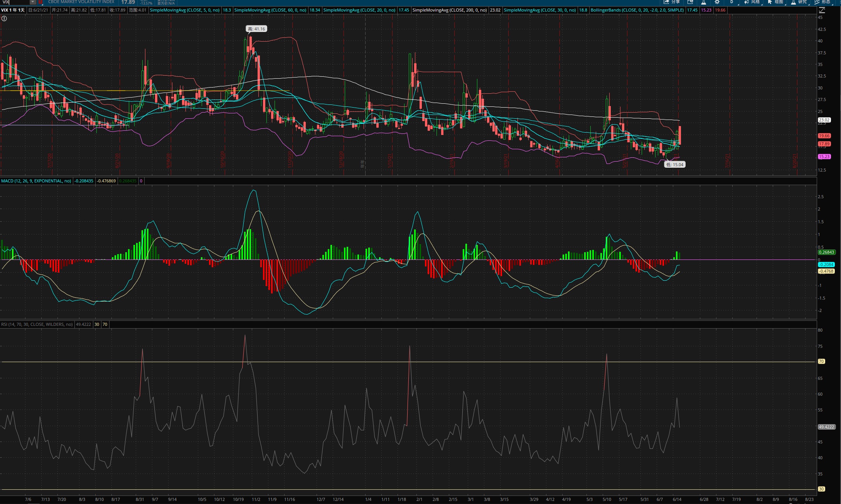Click the 高: 41.16 high price bubble
841x504 pixels.
pos(256,29)
